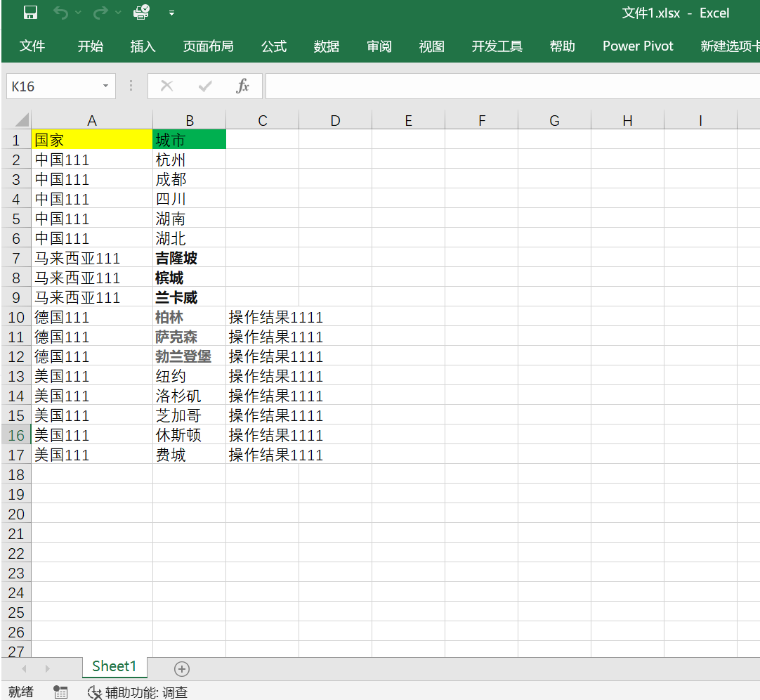
Task: Open the 文件 menu
Action: [32, 46]
